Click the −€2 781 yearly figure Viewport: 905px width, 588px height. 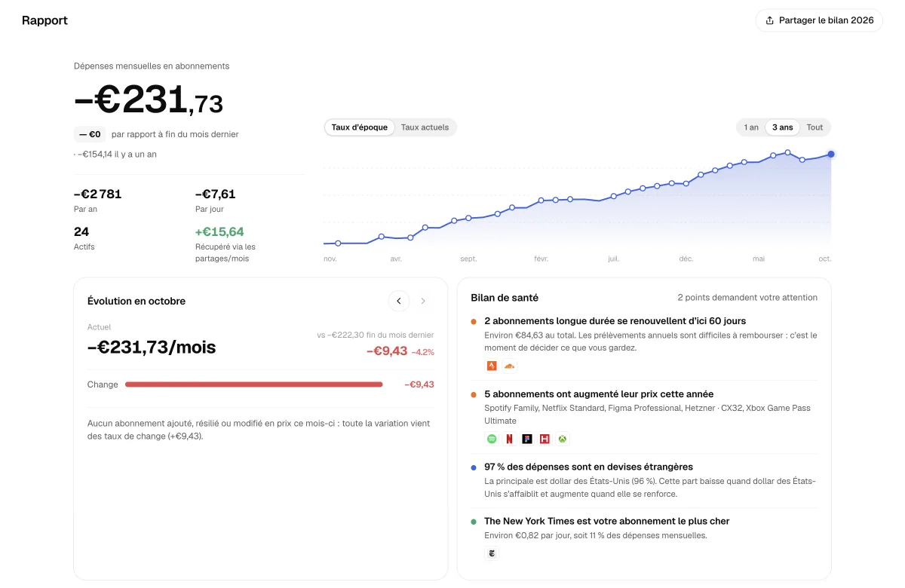[x=97, y=194]
